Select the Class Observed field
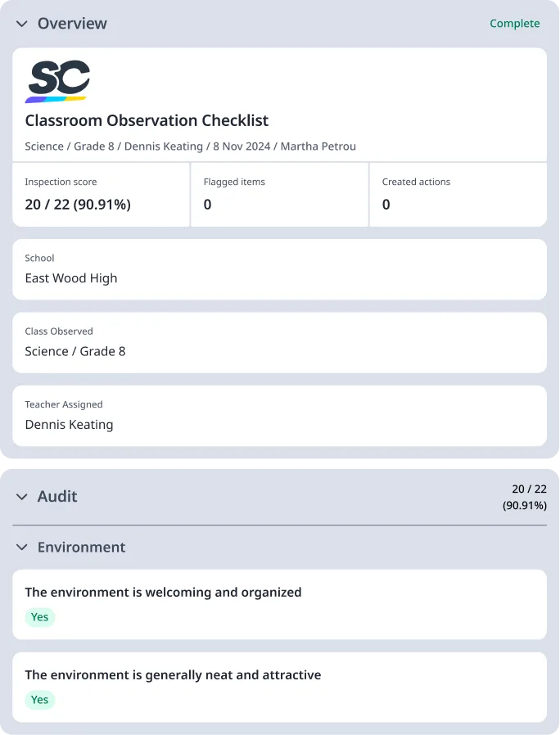The width and height of the screenshot is (560, 735). tap(279, 342)
